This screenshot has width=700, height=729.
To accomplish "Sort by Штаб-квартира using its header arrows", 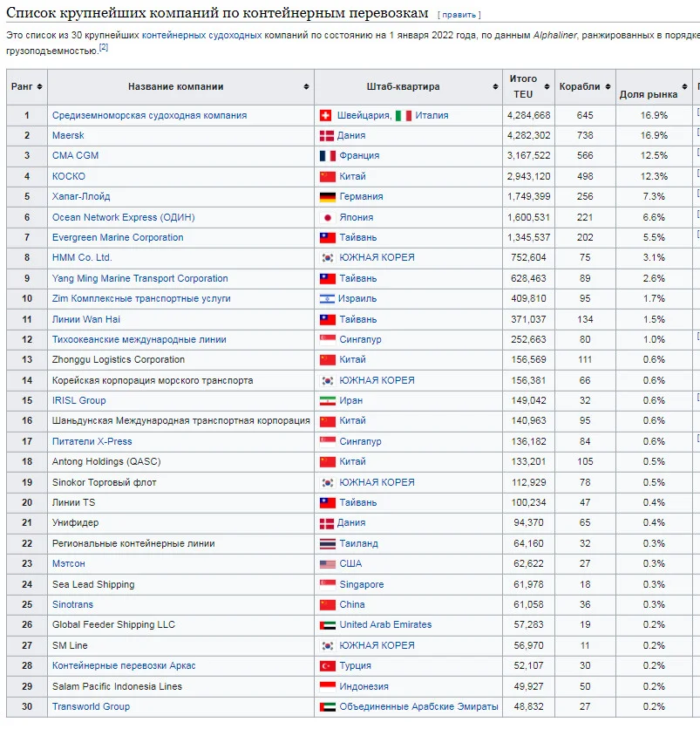I will (x=495, y=87).
